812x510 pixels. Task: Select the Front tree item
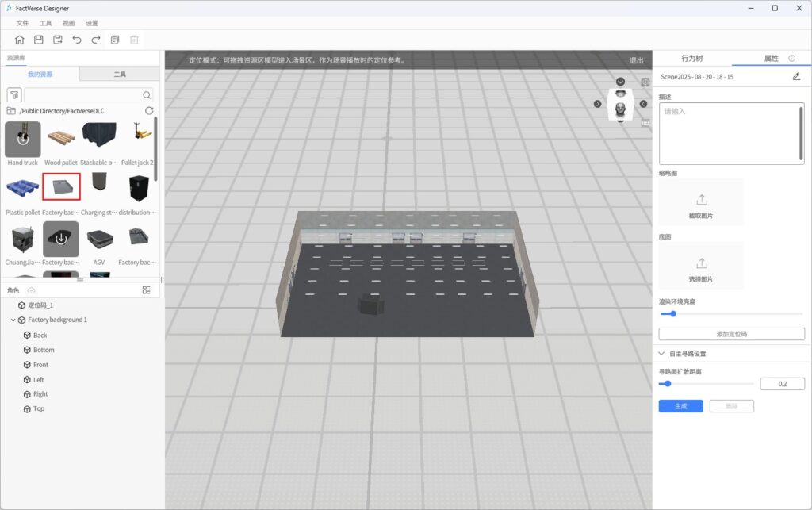pyautogui.click(x=40, y=365)
